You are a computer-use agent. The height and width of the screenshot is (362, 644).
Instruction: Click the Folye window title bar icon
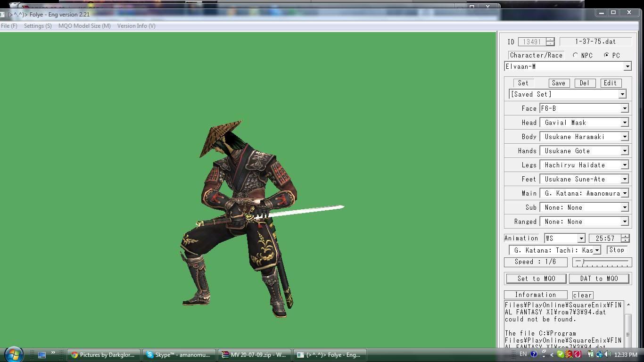tap(2, 15)
